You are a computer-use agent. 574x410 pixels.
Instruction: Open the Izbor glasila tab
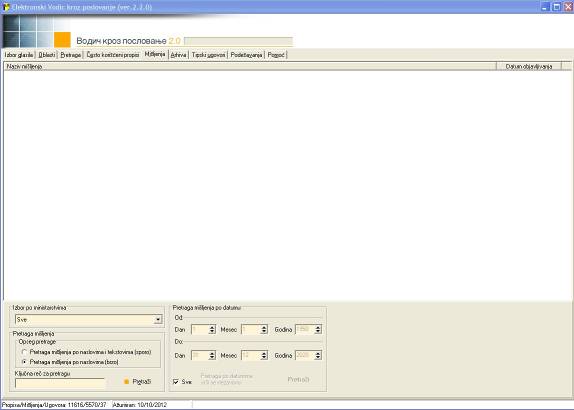click(19, 55)
